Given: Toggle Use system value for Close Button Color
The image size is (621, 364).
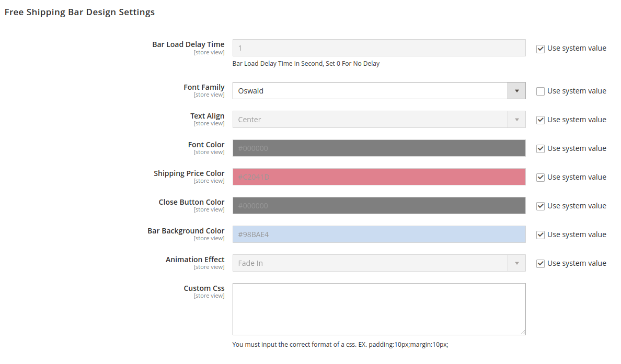Looking at the screenshot, I should [x=540, y=206].
